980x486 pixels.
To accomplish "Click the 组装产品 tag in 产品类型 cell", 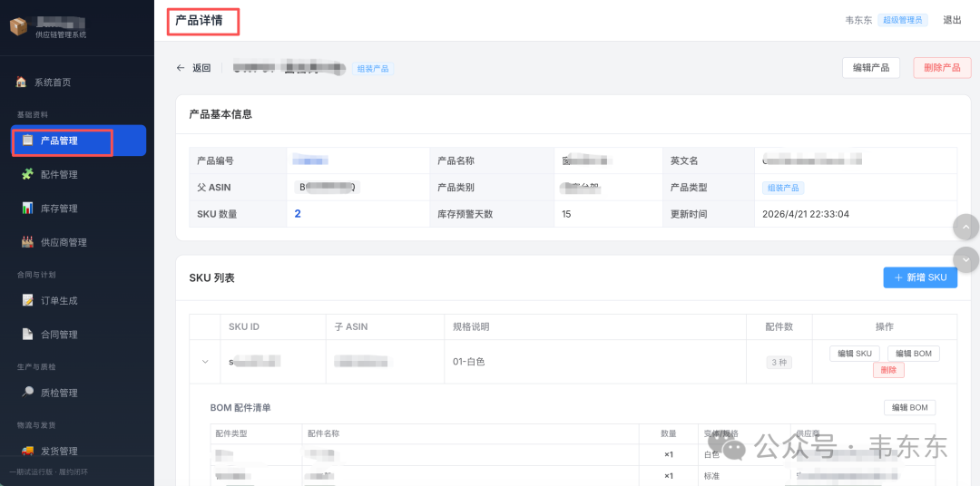I will point(783,188).
